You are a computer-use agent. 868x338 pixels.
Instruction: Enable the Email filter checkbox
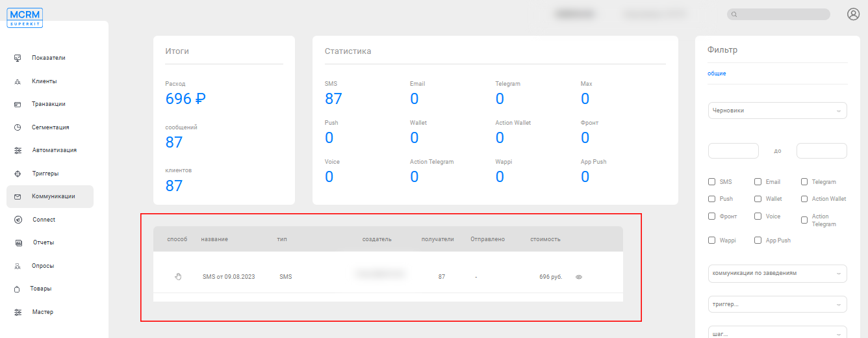point(758,182)
